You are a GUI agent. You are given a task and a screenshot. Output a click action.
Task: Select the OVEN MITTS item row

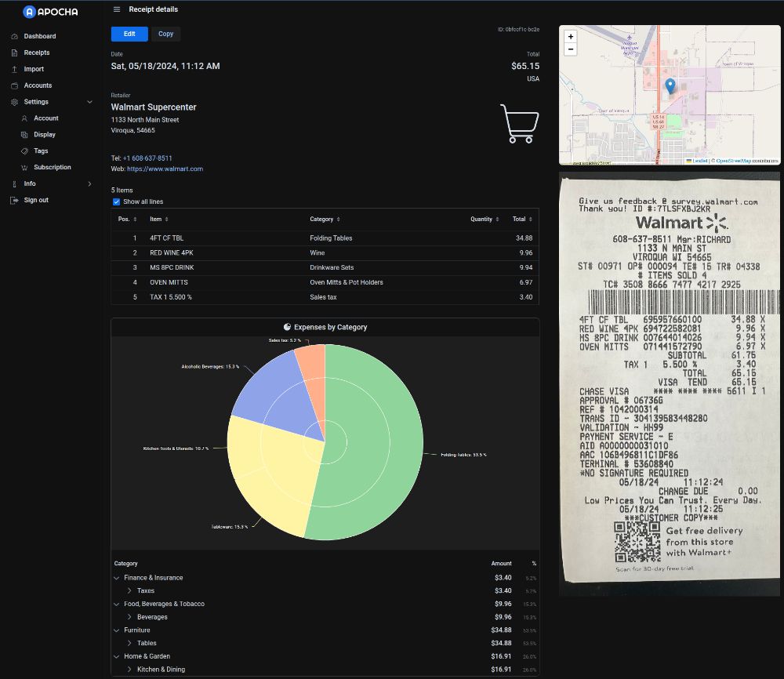point(325,282)
